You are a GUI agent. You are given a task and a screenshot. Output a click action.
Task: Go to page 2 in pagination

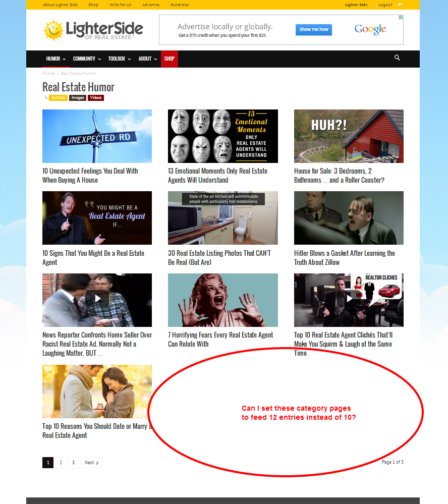coord(61,463)
